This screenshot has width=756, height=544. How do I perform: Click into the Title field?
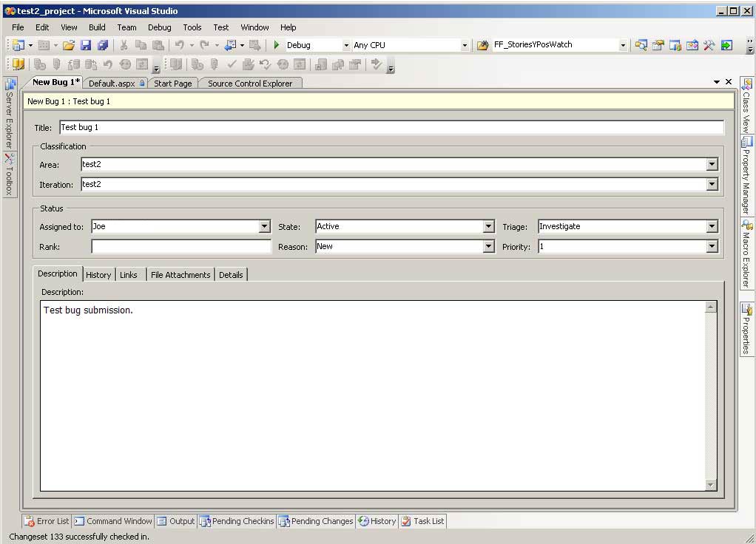pyautogui.click(x=391, y=127)
